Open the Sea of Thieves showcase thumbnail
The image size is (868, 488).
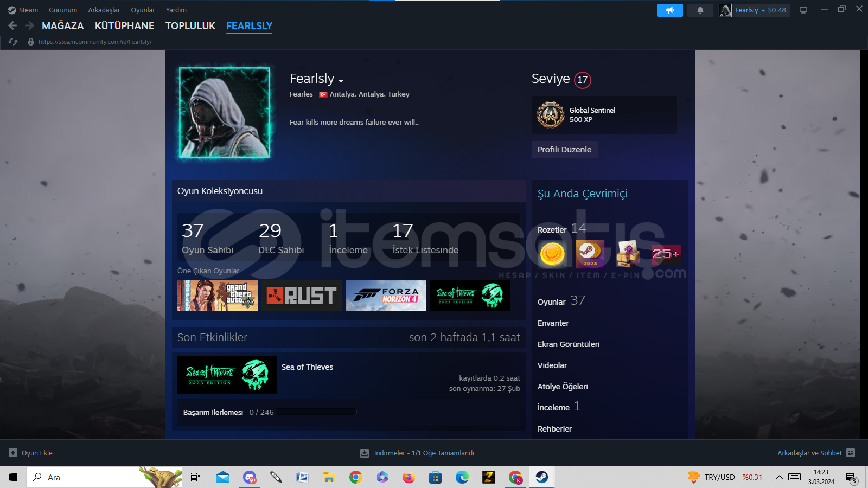470,296
